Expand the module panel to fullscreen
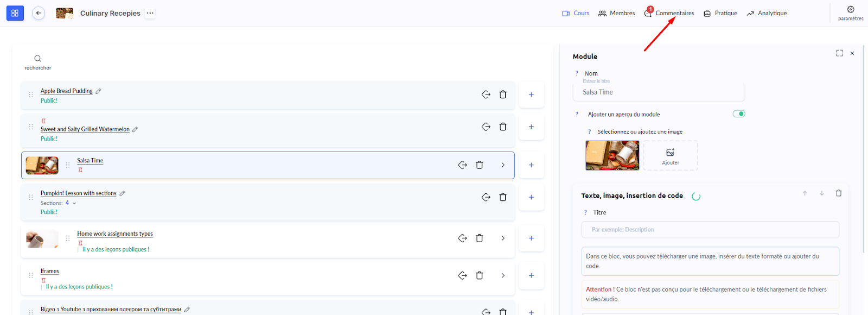The height and width of the screenshot is (315, 868). (x=839, y=53)
